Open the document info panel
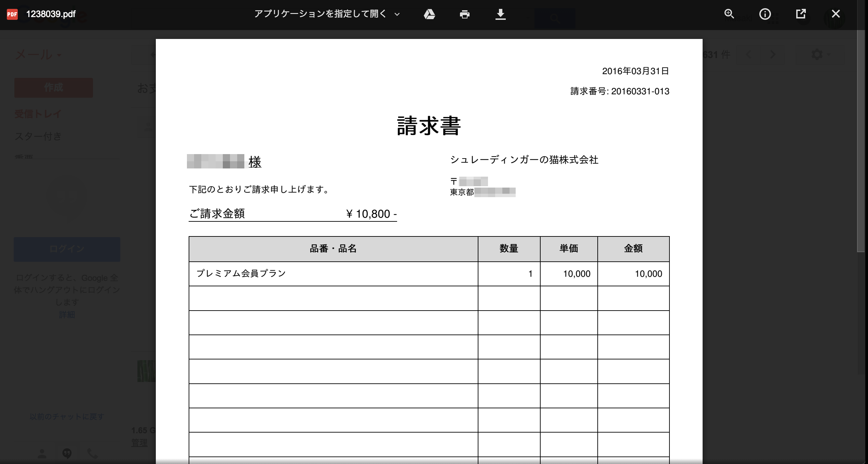 point(765,14)
